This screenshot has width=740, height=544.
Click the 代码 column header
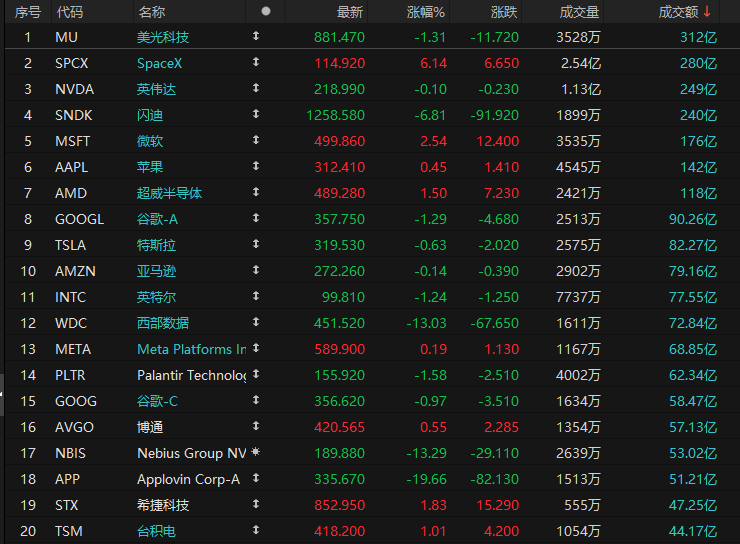coord(70,12)
